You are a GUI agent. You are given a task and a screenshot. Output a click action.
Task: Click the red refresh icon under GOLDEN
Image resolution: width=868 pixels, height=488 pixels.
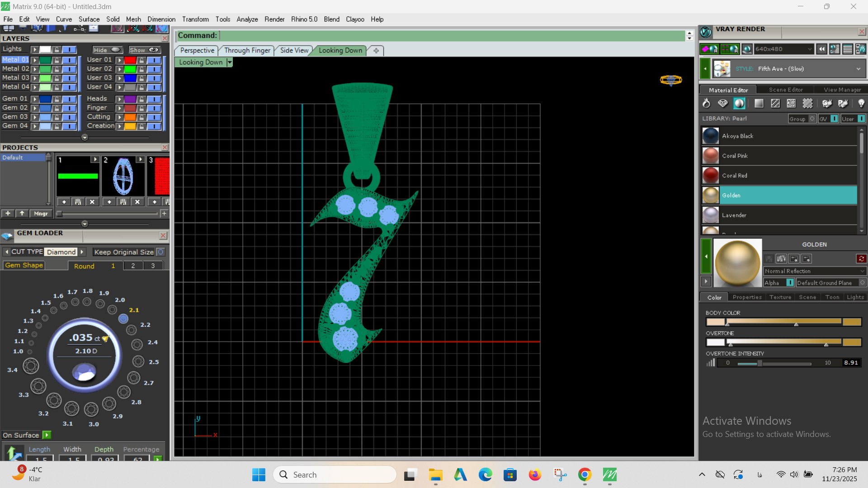[861, 259]
